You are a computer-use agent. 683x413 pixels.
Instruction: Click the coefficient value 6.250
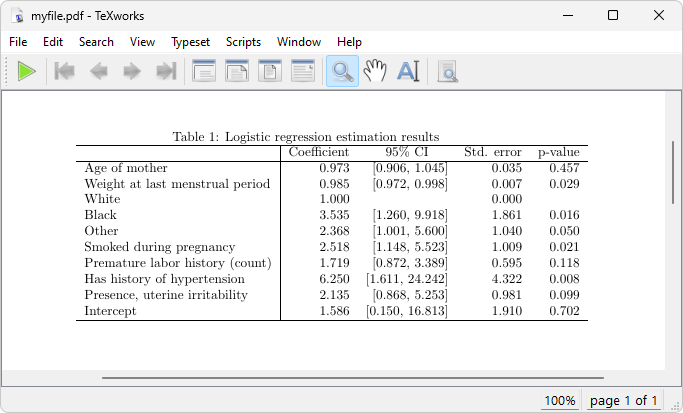point(334,279)
